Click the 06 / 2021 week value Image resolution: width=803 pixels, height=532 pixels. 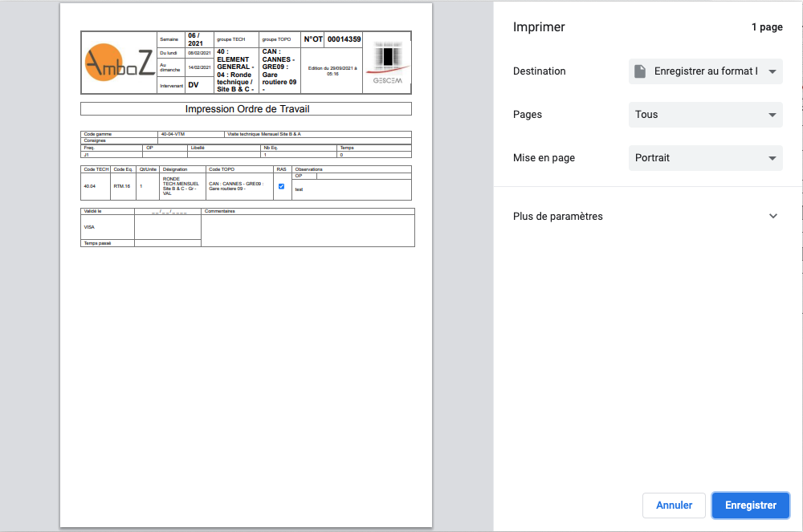[195, 39]
